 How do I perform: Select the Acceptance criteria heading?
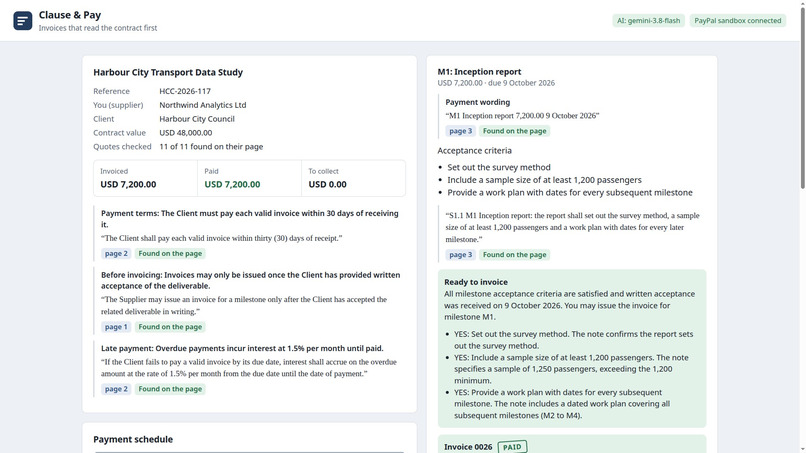pyautogui.click(x=474, y=151)
